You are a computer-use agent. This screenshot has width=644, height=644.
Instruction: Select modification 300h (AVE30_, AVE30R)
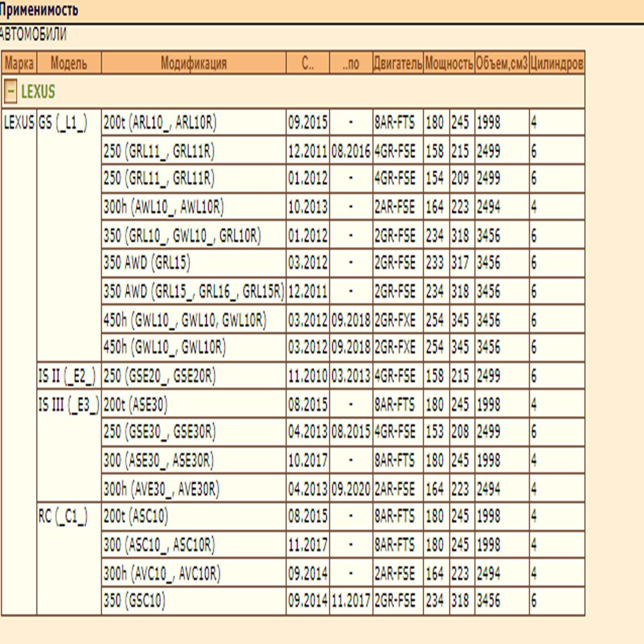tap(161, 489)
